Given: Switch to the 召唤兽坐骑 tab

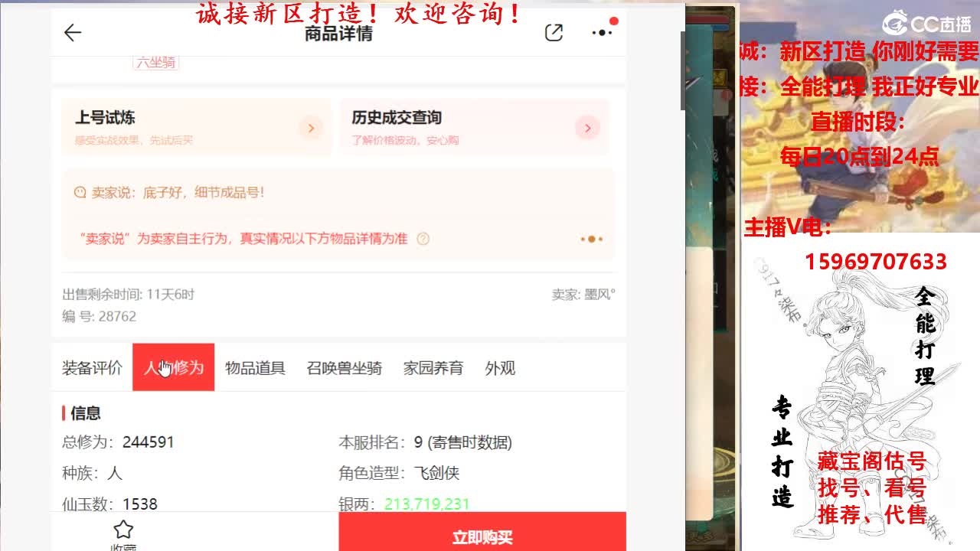Looking at the screenshot, I should (x=343, y=368).
